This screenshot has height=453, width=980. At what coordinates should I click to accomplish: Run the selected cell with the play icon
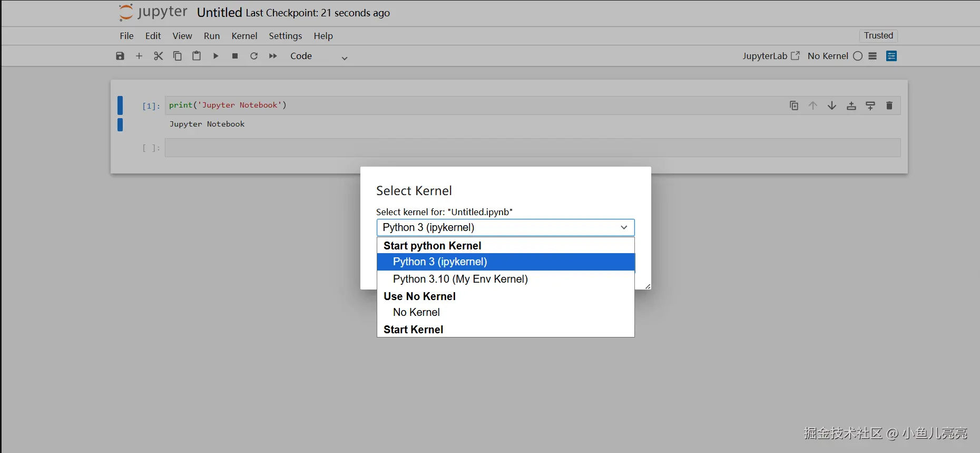[215, 56]
